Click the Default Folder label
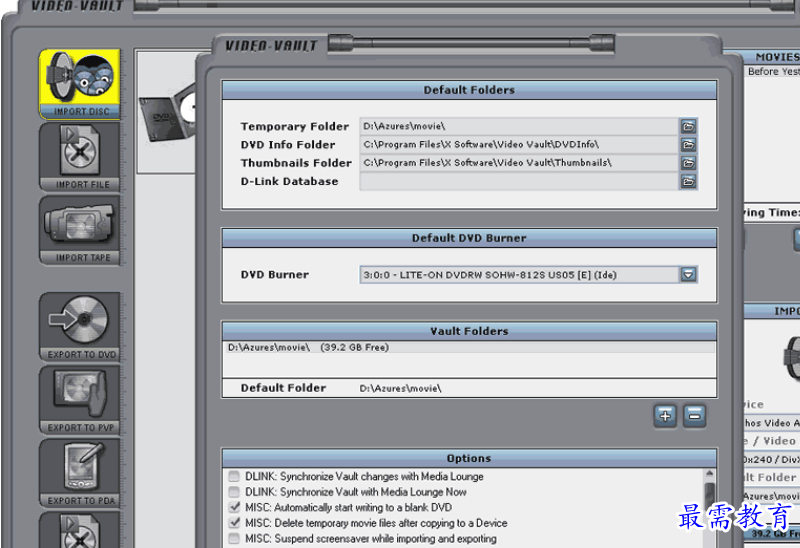800x548 pixels. coord(283,388)
